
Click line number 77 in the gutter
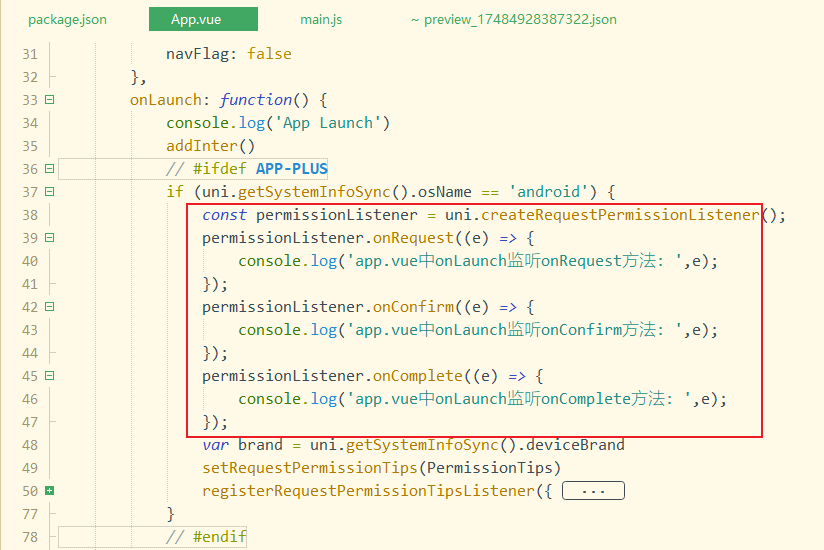pyautogui.click(x=30, y=514)
